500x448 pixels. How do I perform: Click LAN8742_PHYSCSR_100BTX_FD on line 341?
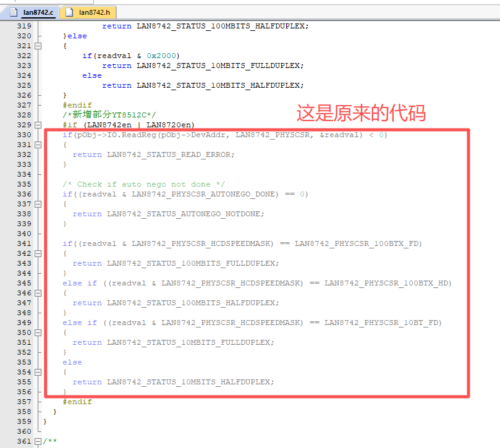(357, 243)
